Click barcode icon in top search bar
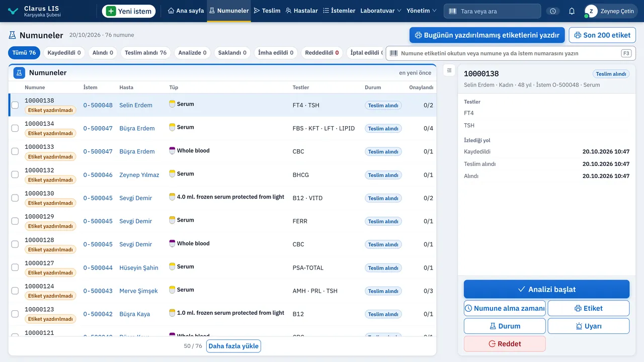The width and height of the screenshot is (644, 362). pyautogui.click(x=453, y=11)
